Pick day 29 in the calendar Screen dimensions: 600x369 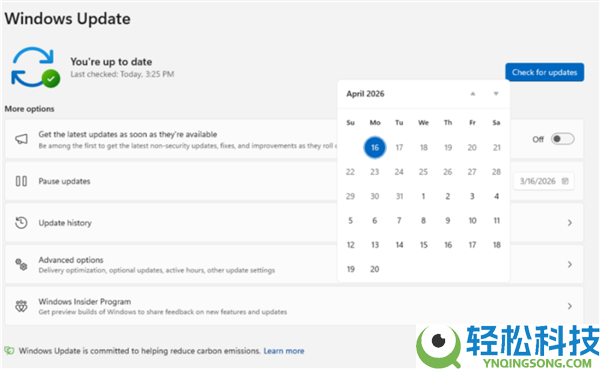click(x=350, y=196)
